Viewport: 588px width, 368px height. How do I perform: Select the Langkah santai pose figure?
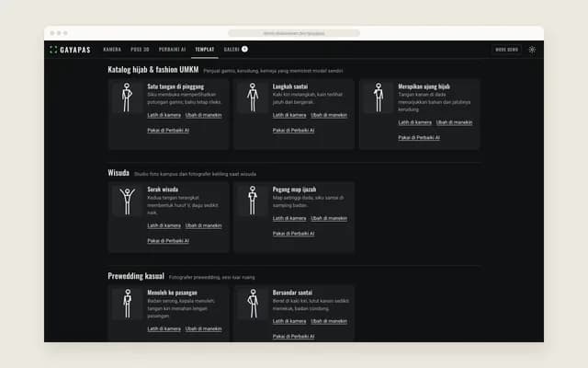point(253,98)
